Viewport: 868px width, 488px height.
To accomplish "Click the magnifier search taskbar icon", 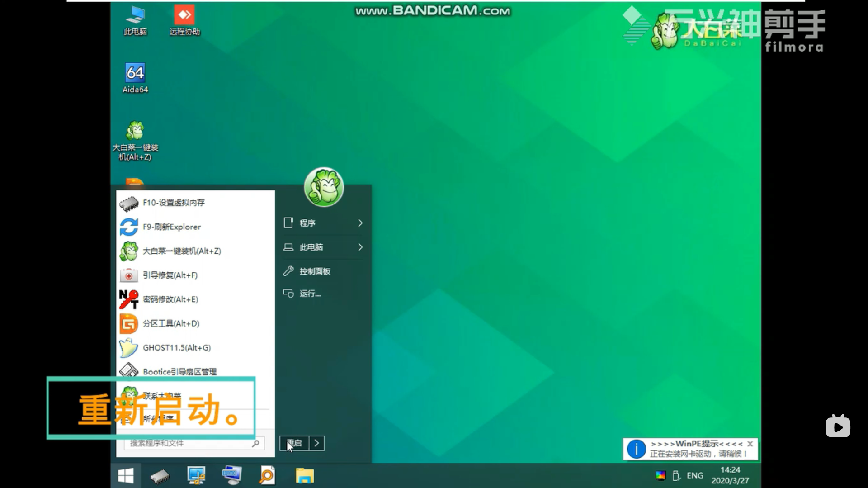I will (x=267, y=476).
